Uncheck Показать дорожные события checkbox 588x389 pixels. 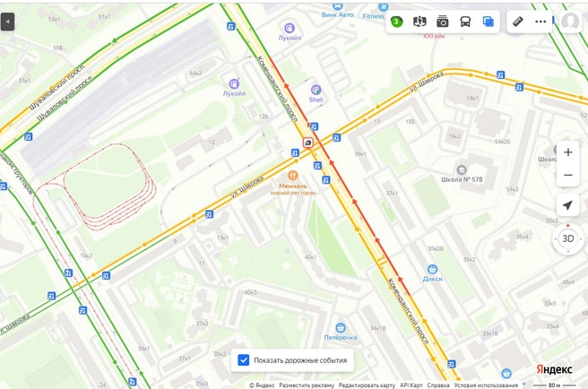point(244,360)
